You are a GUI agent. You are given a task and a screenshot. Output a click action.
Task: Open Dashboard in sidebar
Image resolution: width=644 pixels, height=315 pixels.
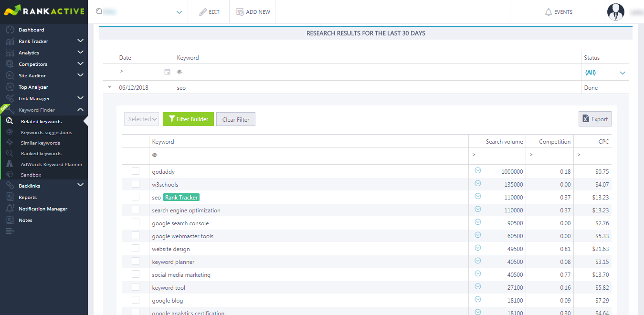tap(32, 30)
